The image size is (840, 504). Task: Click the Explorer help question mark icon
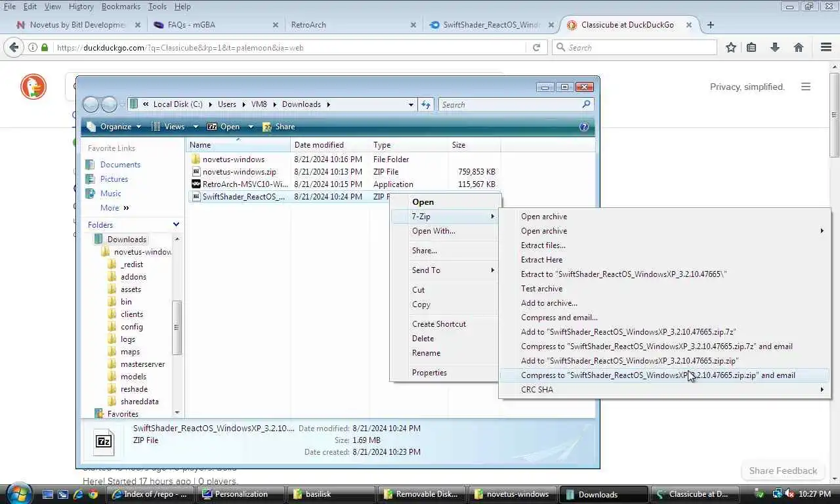pyautogui.click(x=584, y=127)
